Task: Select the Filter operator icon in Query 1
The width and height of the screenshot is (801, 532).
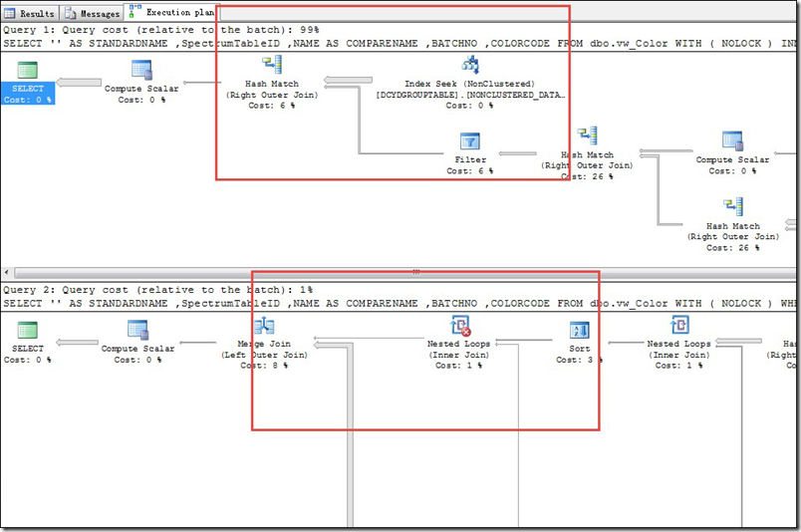Action: point(469,140)
